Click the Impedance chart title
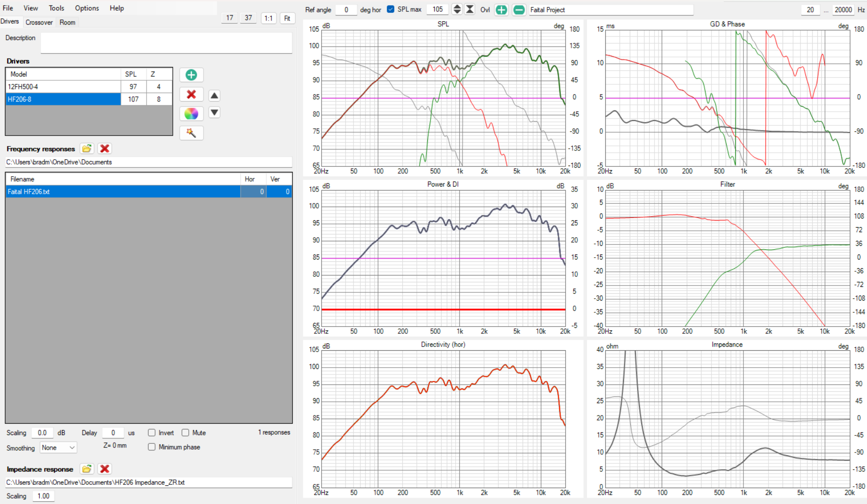Image resolution: width=867 pixels, height=504 pixels. coord(727,344)
